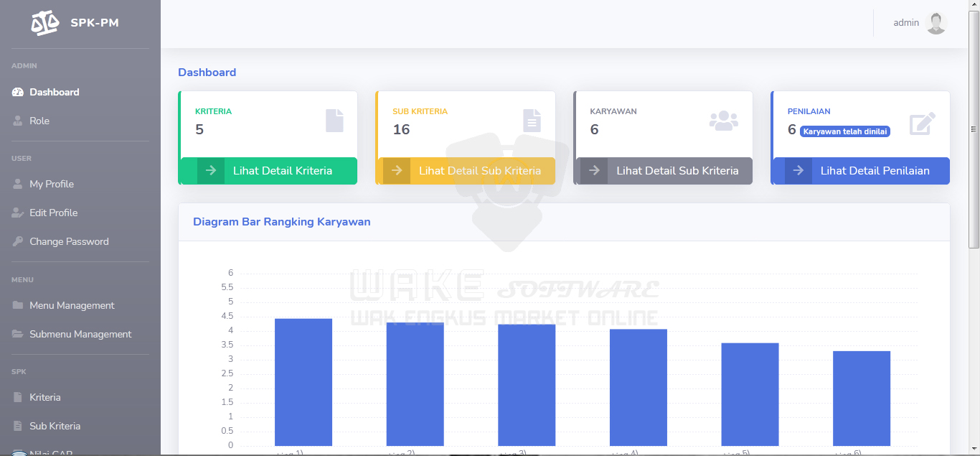Click the admin profile avatar picture
980x456 pixels.
pyautogui.click(x=936, y=22)
